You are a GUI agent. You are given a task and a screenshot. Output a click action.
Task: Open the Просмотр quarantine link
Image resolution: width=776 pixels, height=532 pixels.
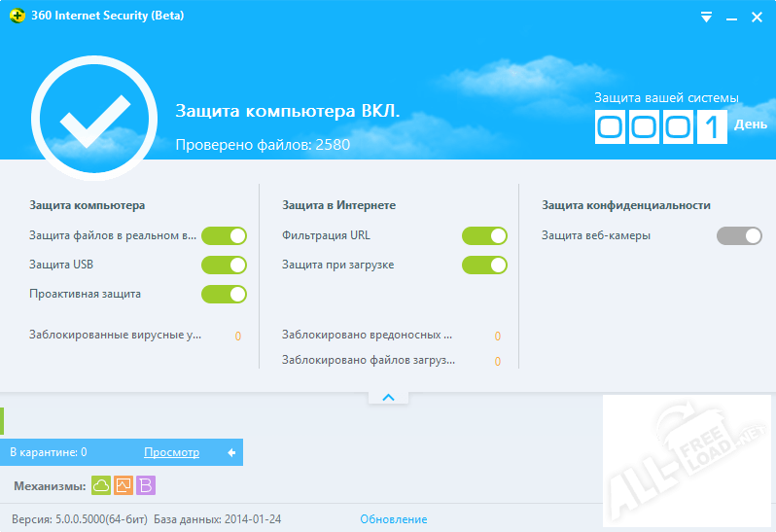[x=171, y=452]
